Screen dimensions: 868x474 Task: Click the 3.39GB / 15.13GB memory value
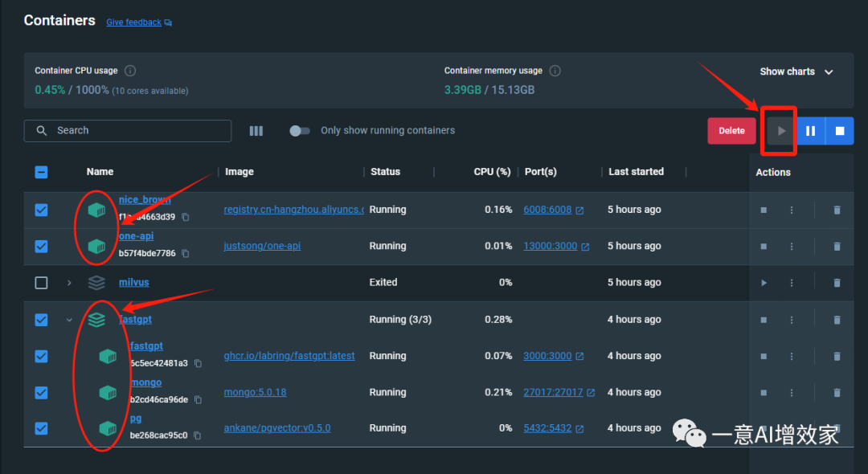coord(489,90)
